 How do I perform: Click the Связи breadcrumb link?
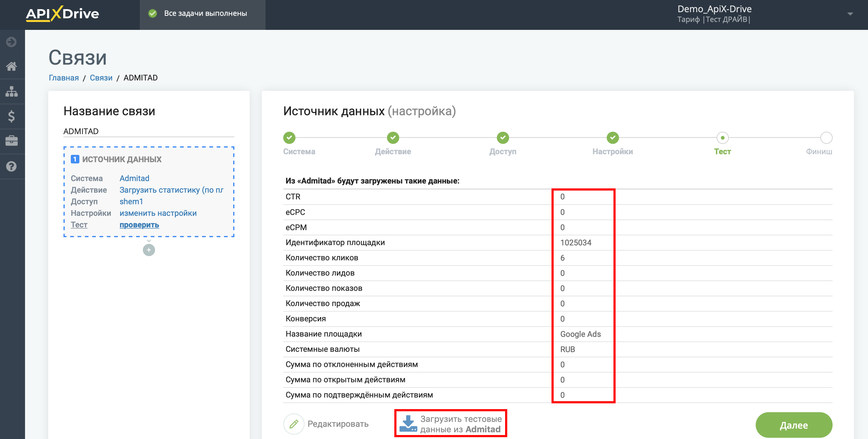[101, 78]
